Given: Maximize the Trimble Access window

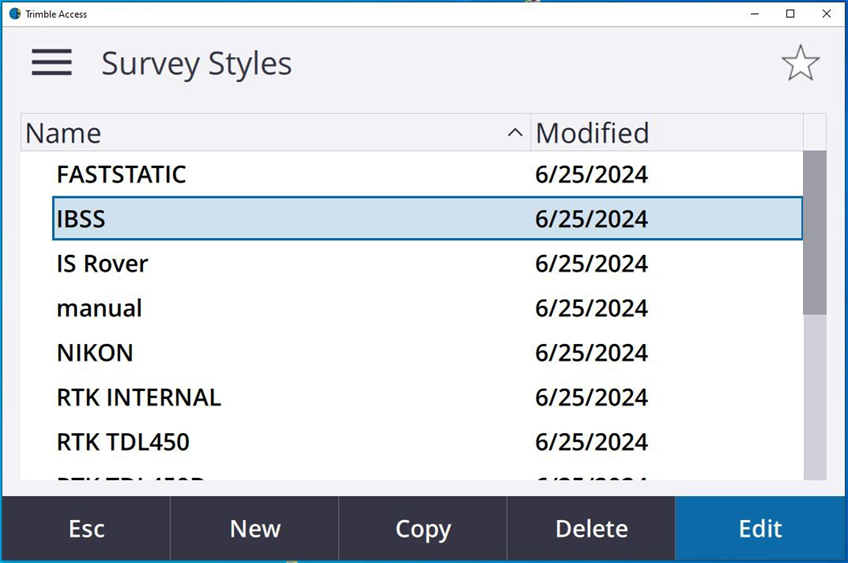Looking at the screenshot, I should tap(790, 14).
